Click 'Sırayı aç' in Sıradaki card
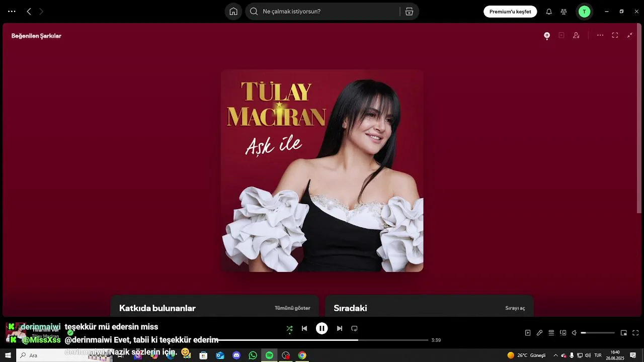The image size is (644, 362). point(515,308)
